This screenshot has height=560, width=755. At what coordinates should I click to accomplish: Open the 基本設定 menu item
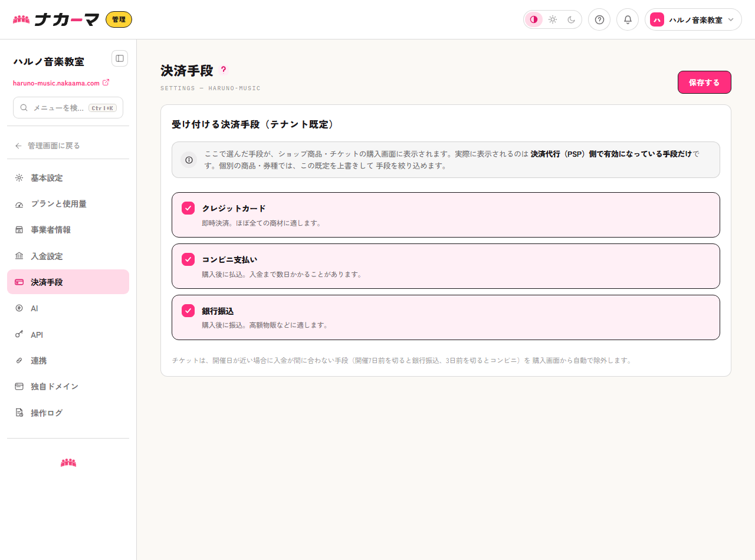(x=68, y=178)
